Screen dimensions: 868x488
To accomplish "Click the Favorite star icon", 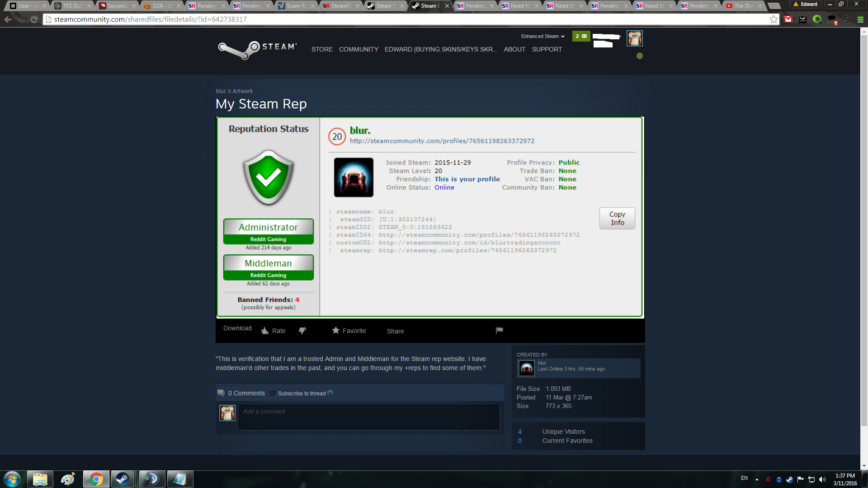I will pos(335,331).
